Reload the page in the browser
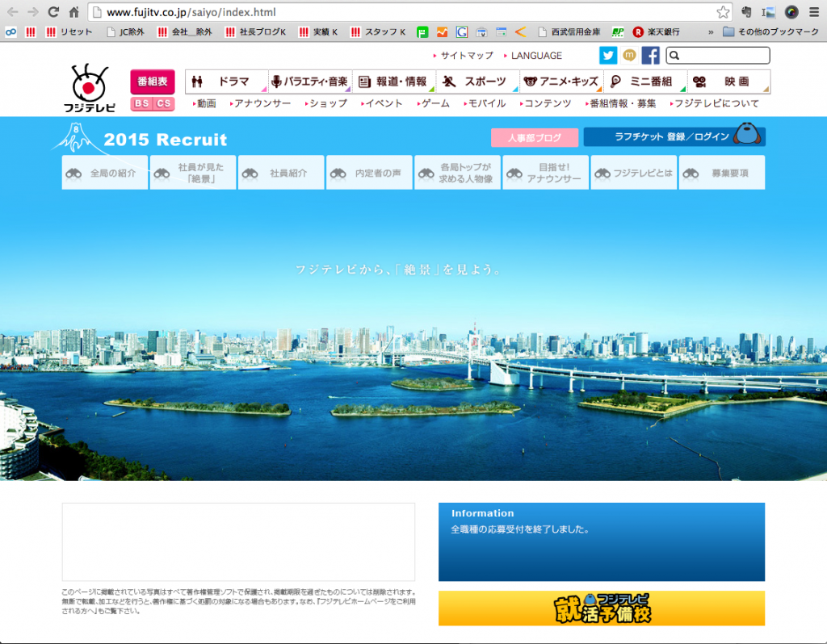This screenshot has width=827, height=644. point(53,12)
